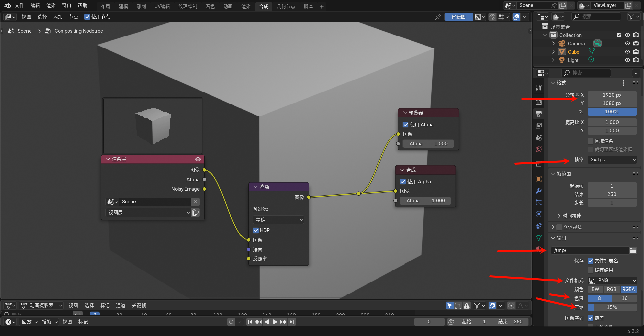Disable 使用 Alpha in the 预览器 node
644x336 pixels.
pyautogui.click(x=406, y=125)
